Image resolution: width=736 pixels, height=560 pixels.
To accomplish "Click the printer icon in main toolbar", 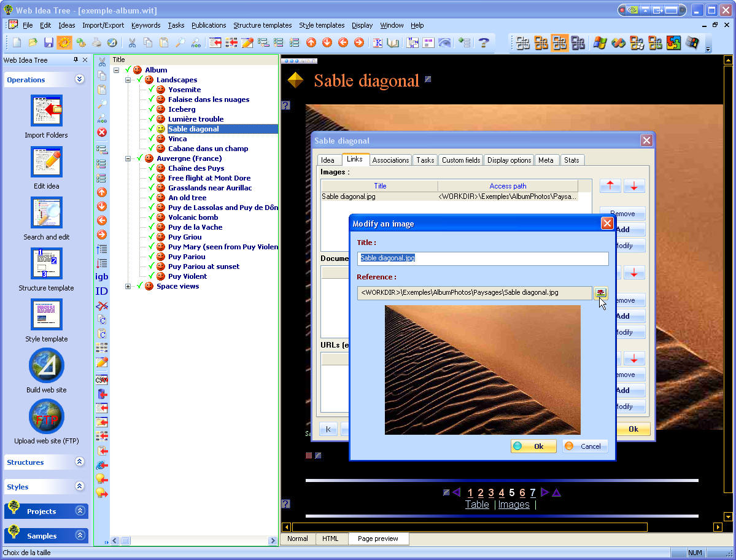I will 96,42.
